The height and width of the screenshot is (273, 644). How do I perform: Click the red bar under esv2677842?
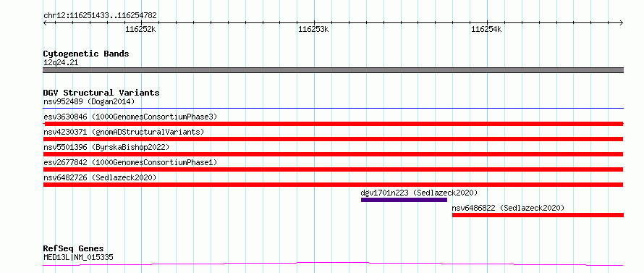tap(333, 169)
